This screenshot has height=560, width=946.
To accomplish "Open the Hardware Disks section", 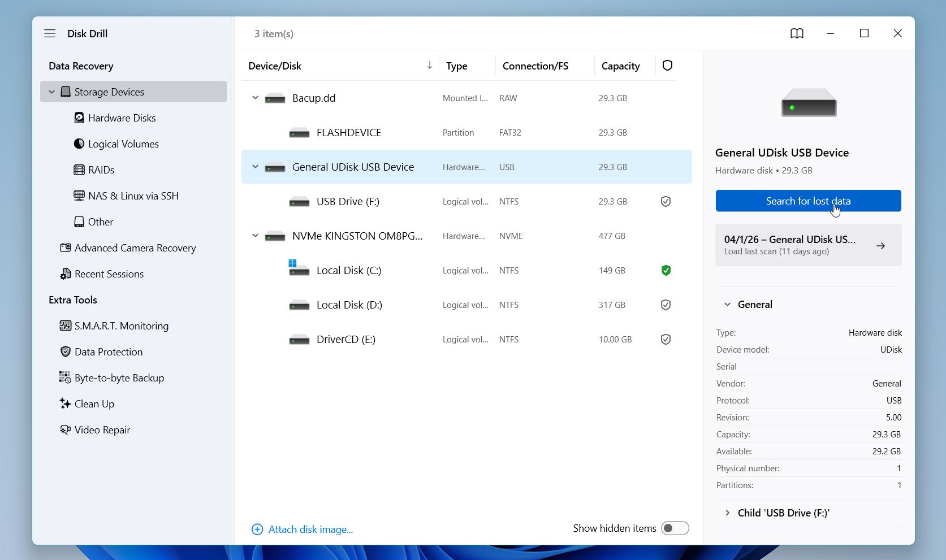I will [x=121, y=118].
